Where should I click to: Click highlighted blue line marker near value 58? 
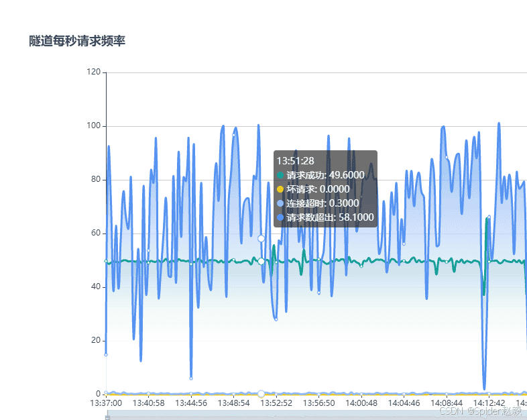point(261,238)
